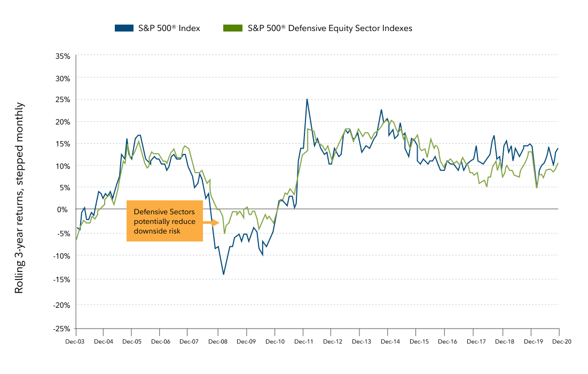Click the green Defensive Equity Sector legend swatch

click(232, 28)
